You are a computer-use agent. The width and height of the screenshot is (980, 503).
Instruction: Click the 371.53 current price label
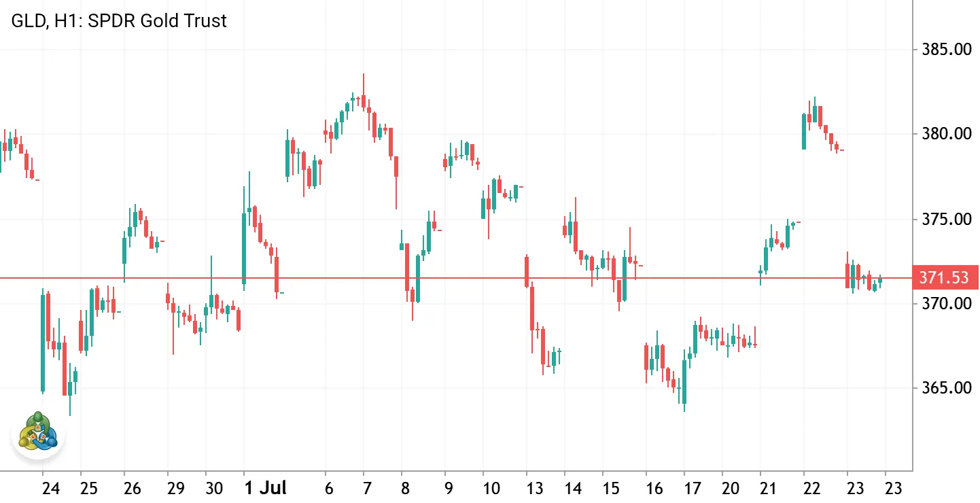coord(946,278)
